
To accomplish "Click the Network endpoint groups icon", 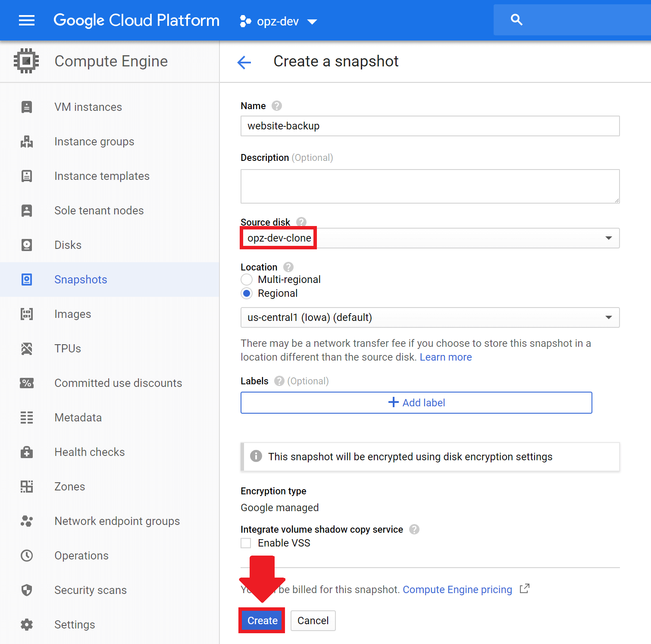I will (27, 521).
